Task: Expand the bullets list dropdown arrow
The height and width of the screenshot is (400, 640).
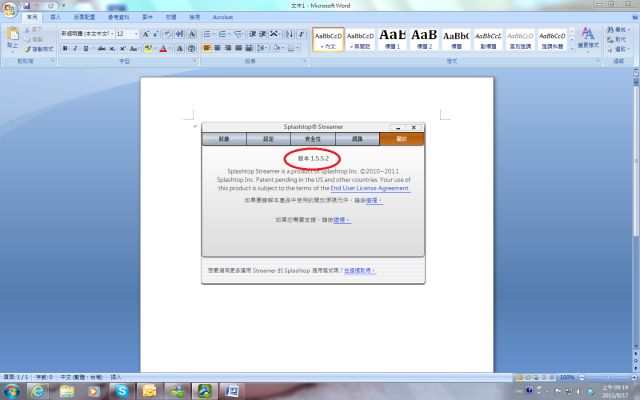Action: click(214, 34)
